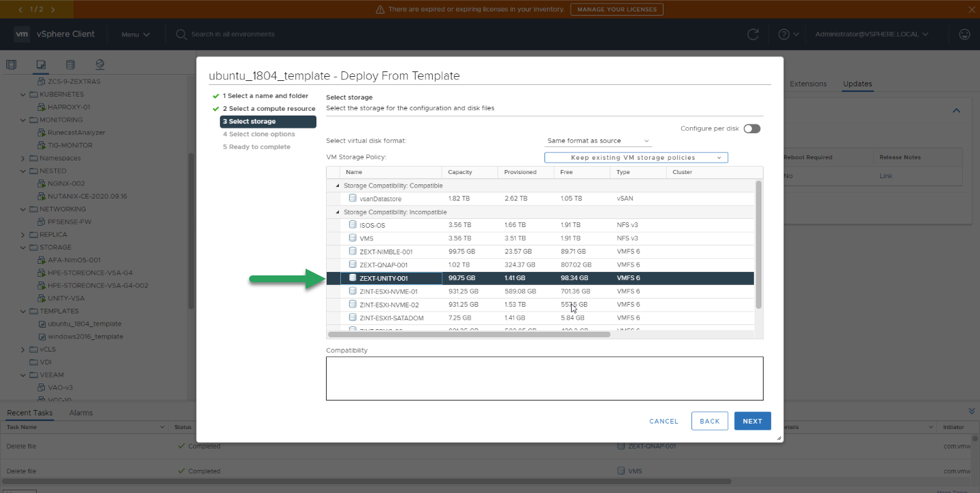The height and width of the screenshot is (493, 980).
Task: Expand the REPLICA folder
Action: pyautogui.click(x=24, y=235)
